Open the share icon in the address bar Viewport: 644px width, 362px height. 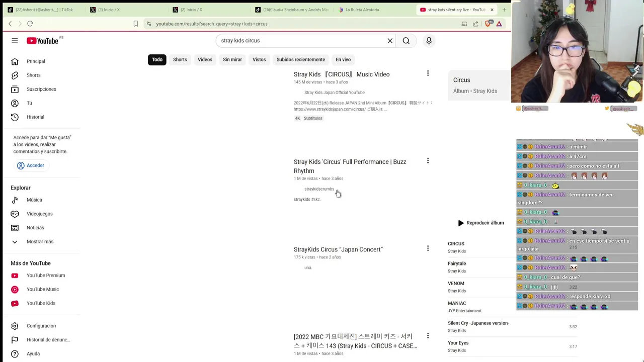coord(475,24)
